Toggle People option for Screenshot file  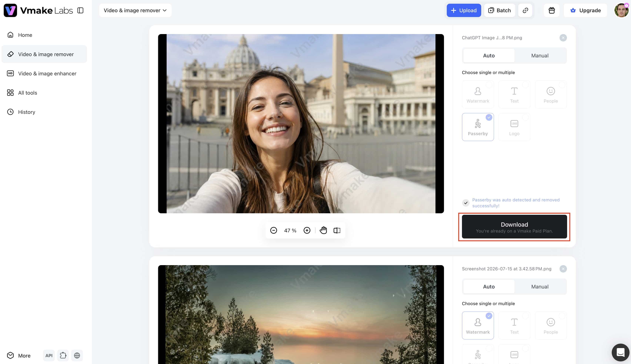tap(551, 325)
